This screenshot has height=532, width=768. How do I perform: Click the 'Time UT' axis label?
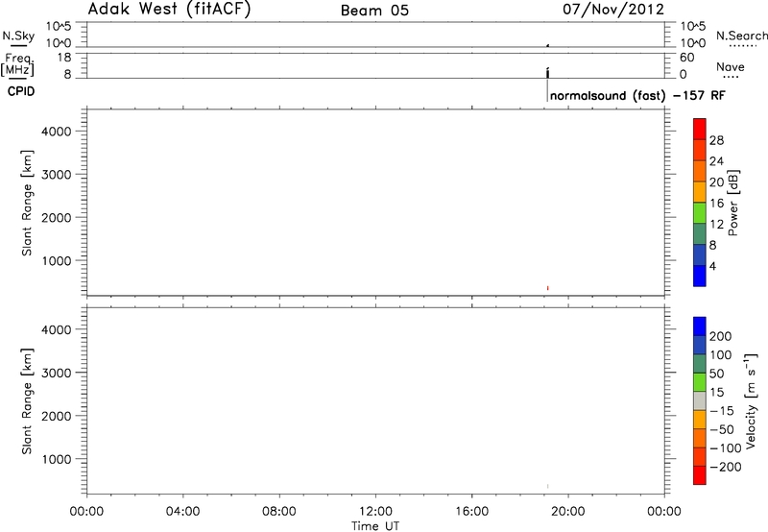(x=375, y=526)
